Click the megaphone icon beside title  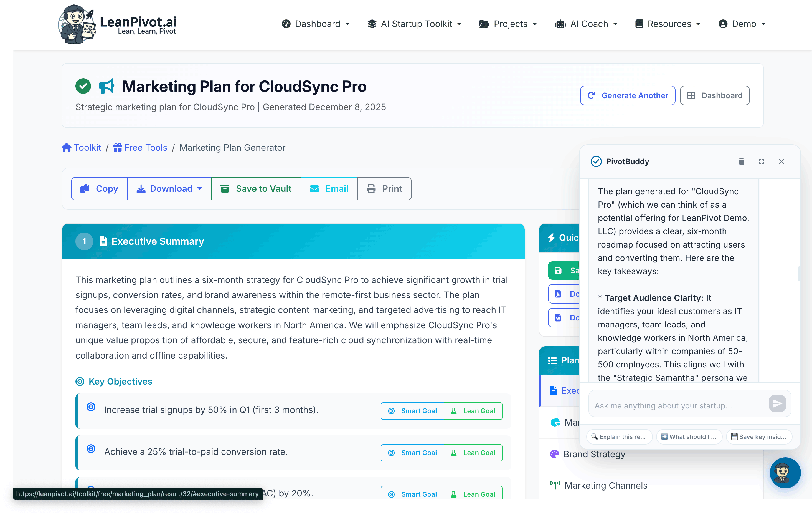[106, 86]
